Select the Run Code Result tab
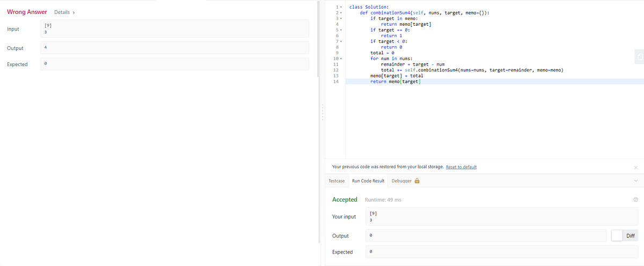Image resolution: width=644 pixels, height=266 pixels. tap(368, 181)
